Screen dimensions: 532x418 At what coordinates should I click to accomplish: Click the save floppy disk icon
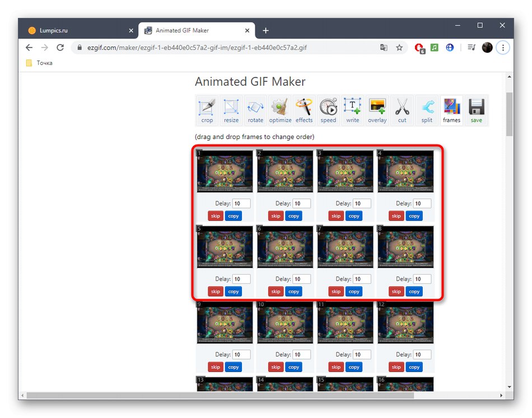tap(477, 110)
